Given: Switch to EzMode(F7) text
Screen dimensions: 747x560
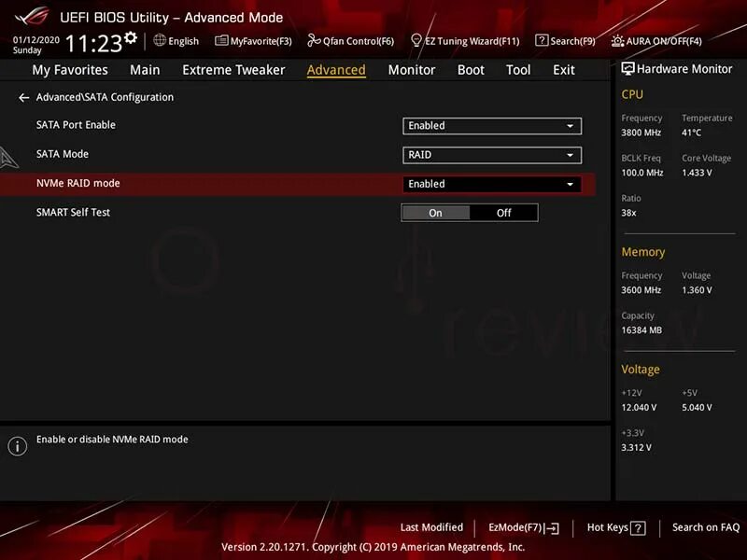Looking at the screenshot, I should coord(515,527).
